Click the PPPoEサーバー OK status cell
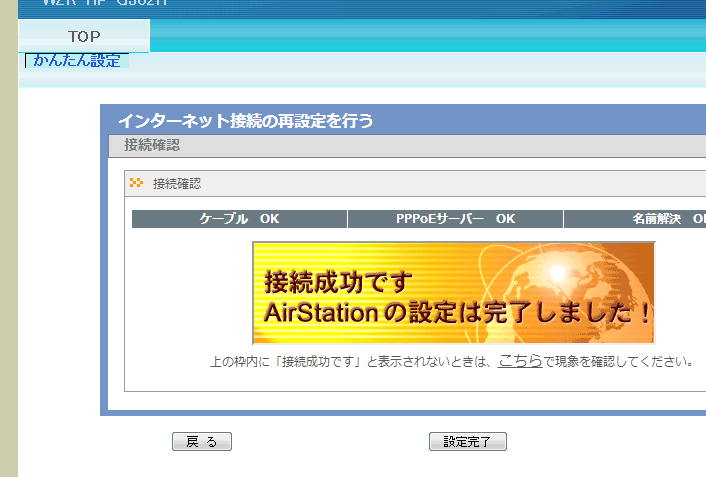Screen dimensions: 706x477 coord(455,219)
